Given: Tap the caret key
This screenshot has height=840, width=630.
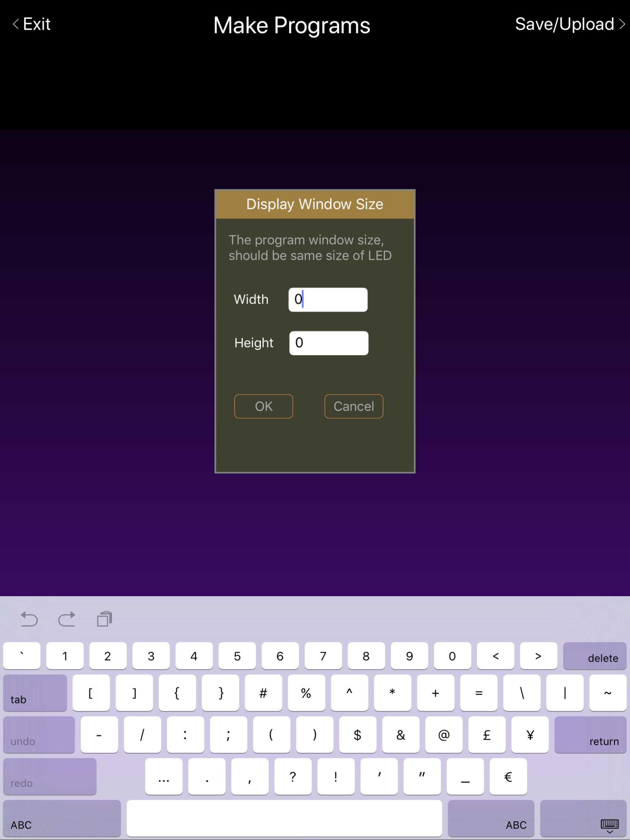Looking at the screenshot, I should click(349, 693).
